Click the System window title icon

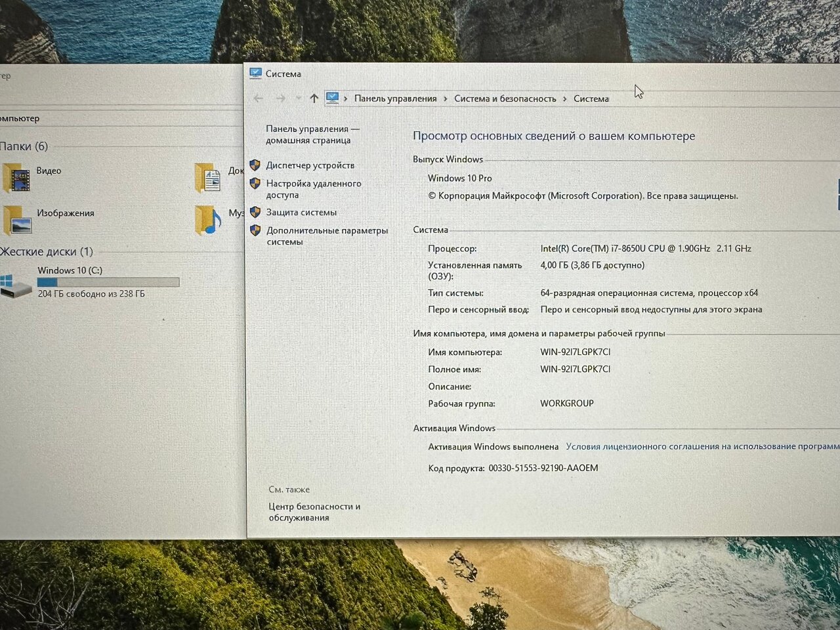pos(255,73)
